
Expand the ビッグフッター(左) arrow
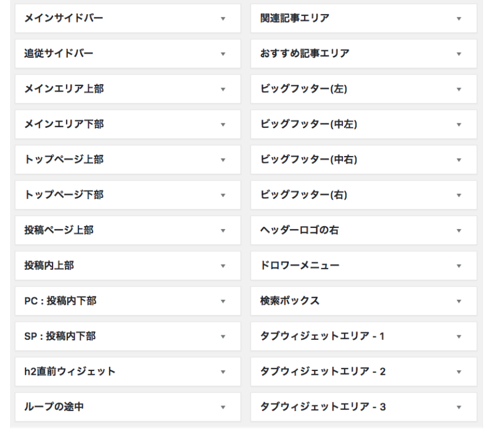point(459,89)
